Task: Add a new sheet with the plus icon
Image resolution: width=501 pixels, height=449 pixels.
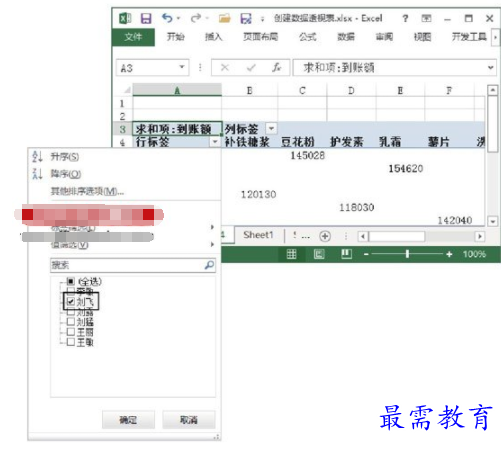Action: pos(325,236)
